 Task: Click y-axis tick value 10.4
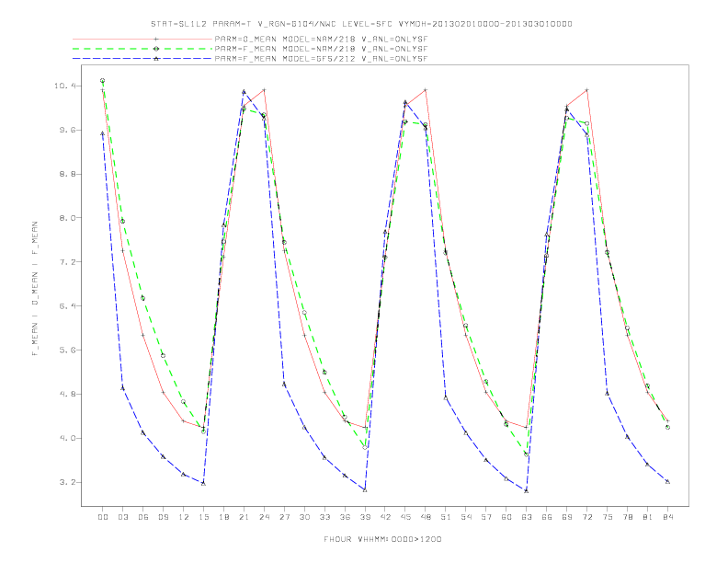point(64,86)
